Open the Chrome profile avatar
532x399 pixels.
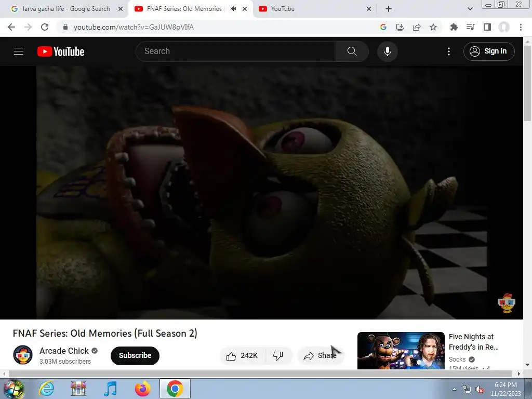coord(503,27)
